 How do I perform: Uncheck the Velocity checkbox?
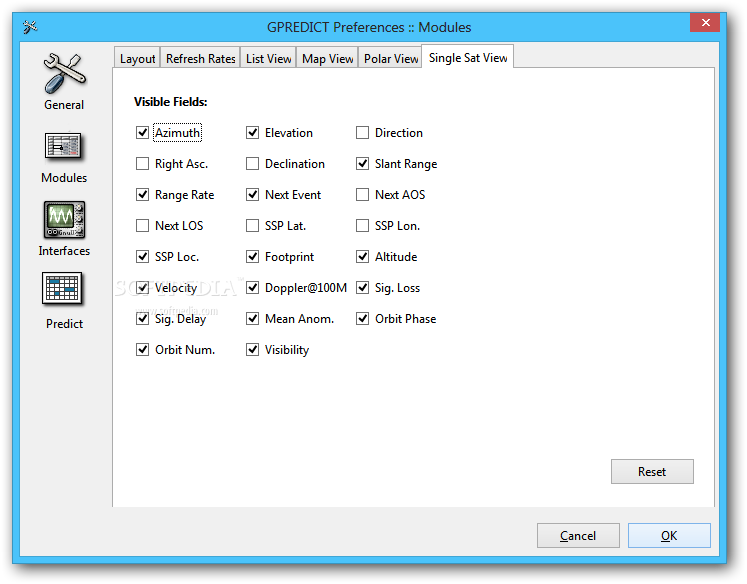click(x=142, y=287)
